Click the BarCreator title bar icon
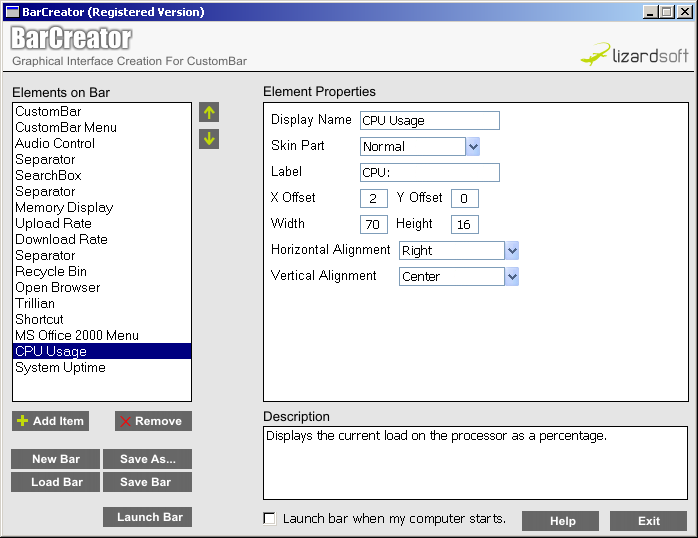 pos(12,12)
